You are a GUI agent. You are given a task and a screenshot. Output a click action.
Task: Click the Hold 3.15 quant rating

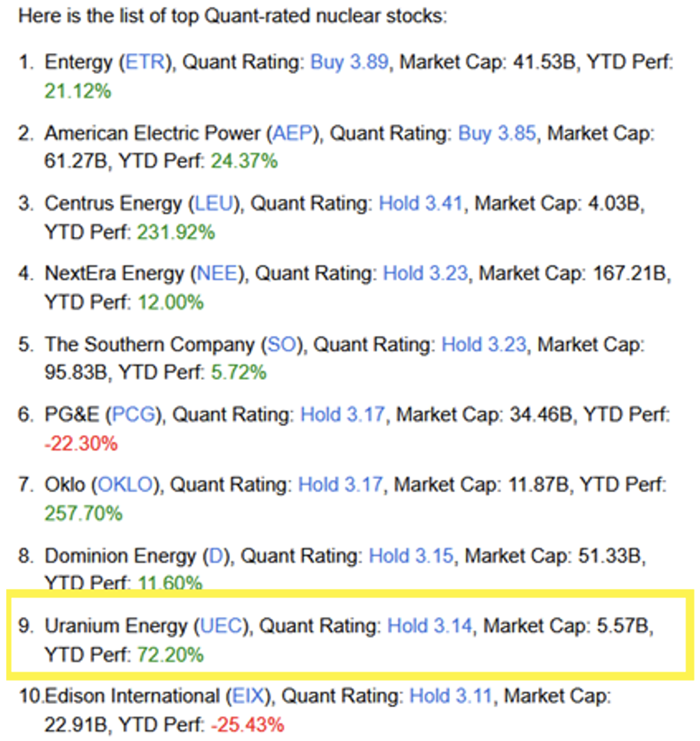411,556
